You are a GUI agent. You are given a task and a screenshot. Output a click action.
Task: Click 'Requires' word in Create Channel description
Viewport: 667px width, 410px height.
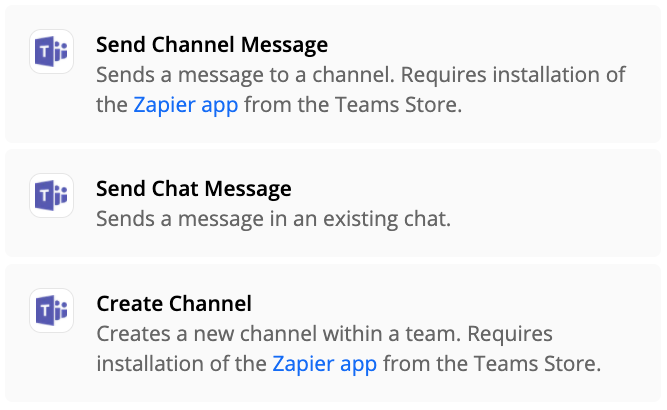point(510,334)
